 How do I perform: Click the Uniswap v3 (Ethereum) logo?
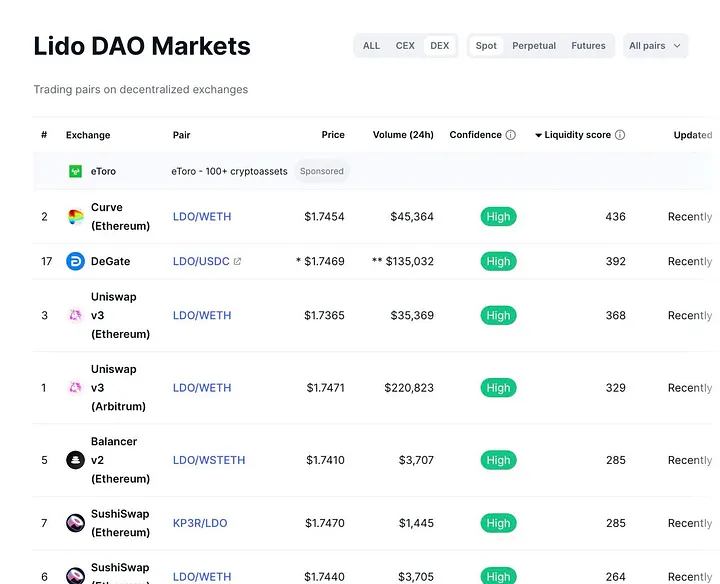tap(75, 315)
